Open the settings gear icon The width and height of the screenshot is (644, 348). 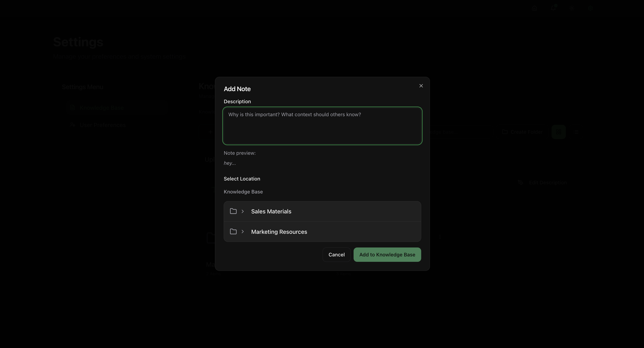tap(590, 8)
